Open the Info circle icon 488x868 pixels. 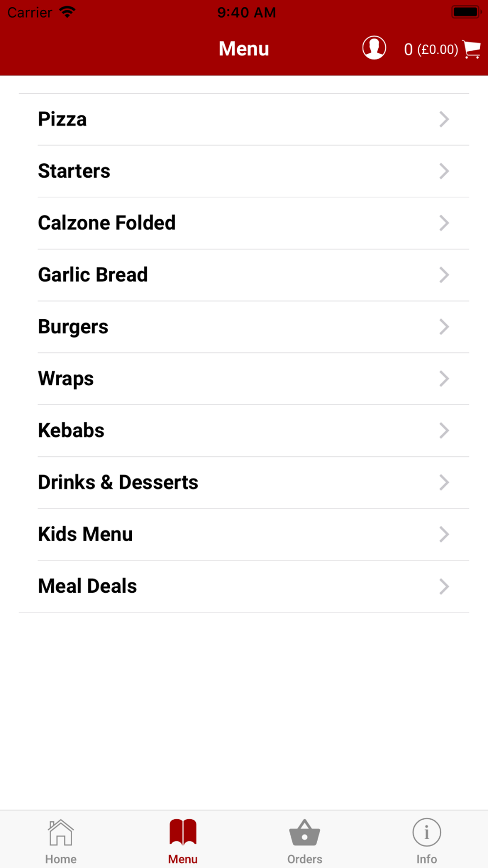[427, 832]
